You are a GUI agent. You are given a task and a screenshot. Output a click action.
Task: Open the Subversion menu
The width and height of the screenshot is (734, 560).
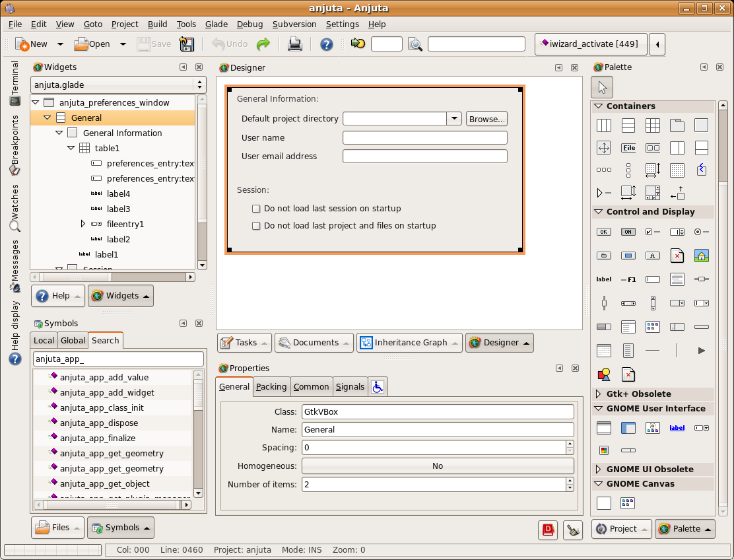click(294, 24)
